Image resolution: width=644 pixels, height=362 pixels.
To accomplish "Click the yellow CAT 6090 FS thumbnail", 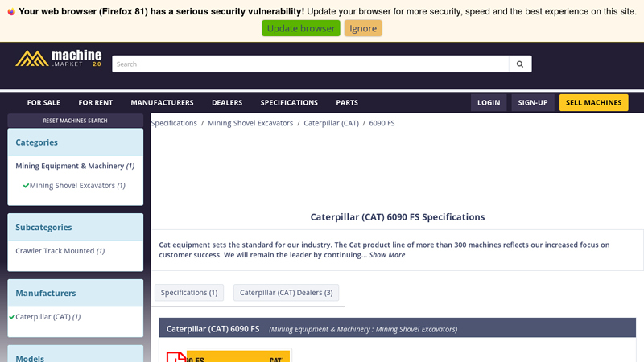I will tap(238, 356).
